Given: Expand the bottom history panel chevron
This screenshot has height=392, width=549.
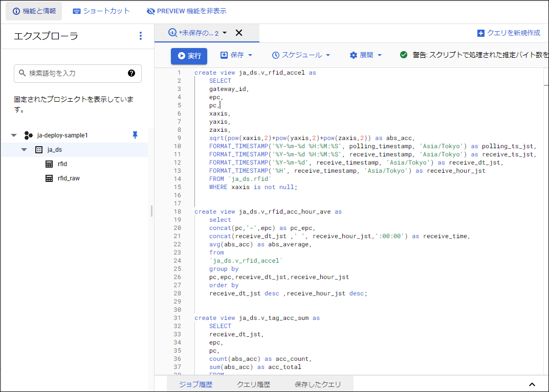Looking at the screenshot, I should [532, 384].
